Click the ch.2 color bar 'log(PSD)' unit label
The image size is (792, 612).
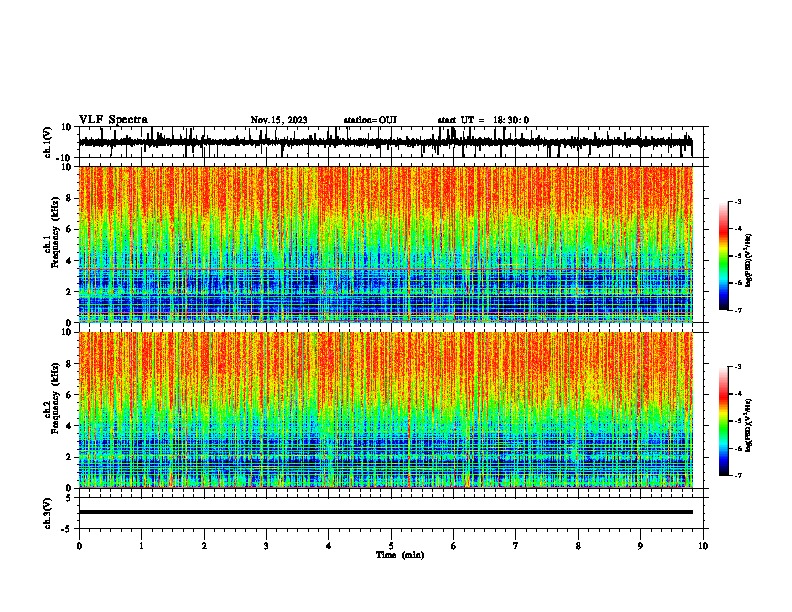pyautogui.click(x=749, y=425)
